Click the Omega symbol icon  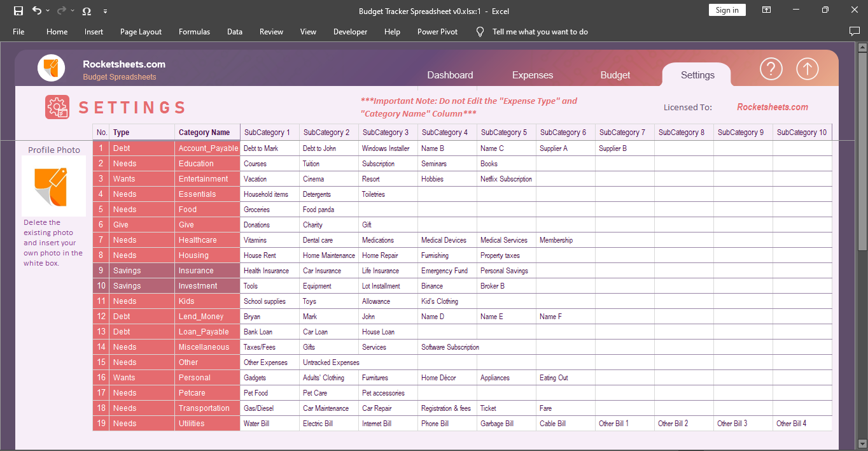pos(87,11)
